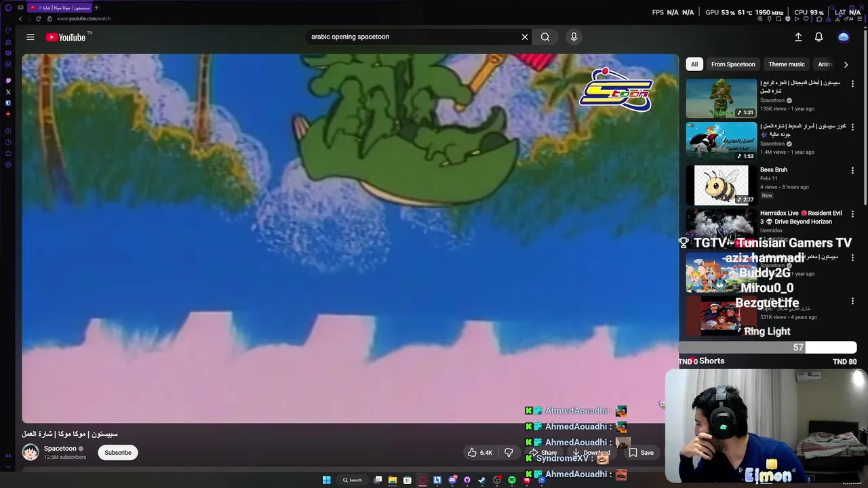Open GitHub Desktop from taskbar
The image size is (868, 488).
coord(467,480)
